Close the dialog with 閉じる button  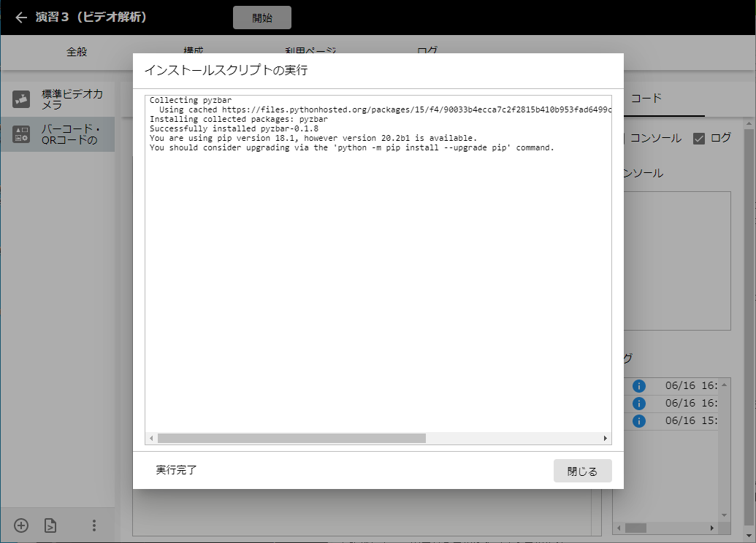coord(582,471)
